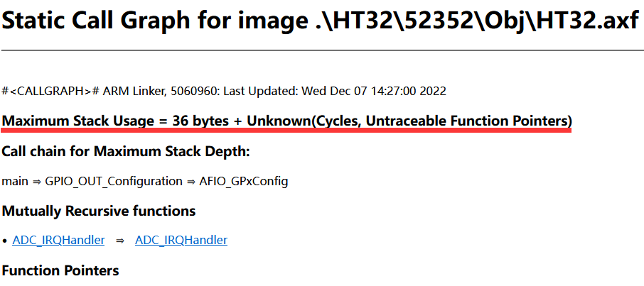Screen dimensions: 644x286
Task: Click the 36 bytes value
Action: click(x=198, y=121)
